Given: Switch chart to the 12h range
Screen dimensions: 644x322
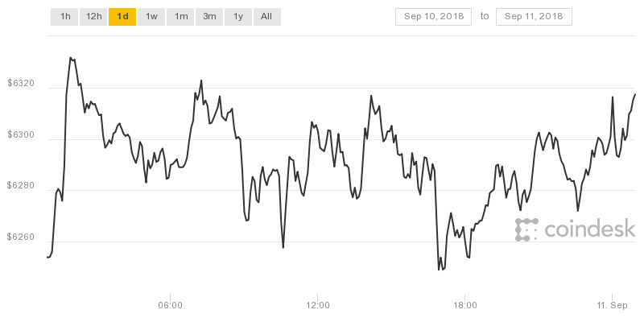Looking at the screenshot, I should point(93,17).
